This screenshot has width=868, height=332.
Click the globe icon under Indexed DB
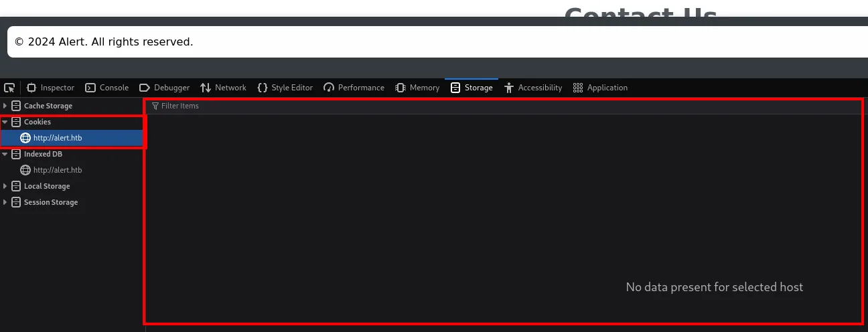pyautogui.click(x=25, y=170)
